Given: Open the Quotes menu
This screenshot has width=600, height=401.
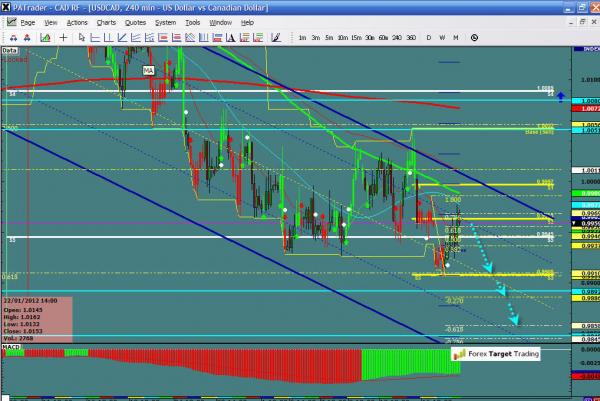Looking at the screenshot, I should point(134,21).
